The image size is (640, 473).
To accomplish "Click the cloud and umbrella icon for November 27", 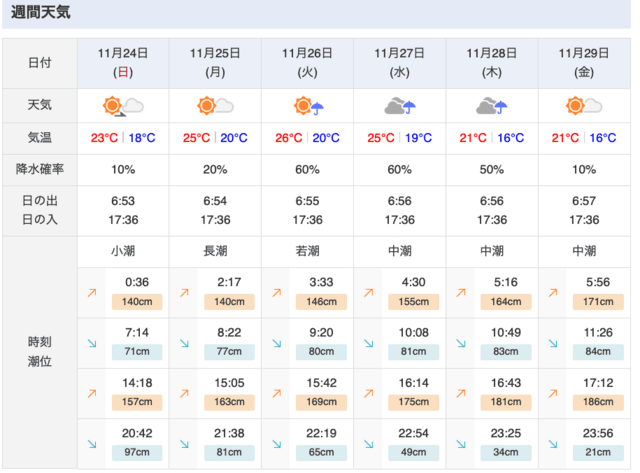I will 400,106.
